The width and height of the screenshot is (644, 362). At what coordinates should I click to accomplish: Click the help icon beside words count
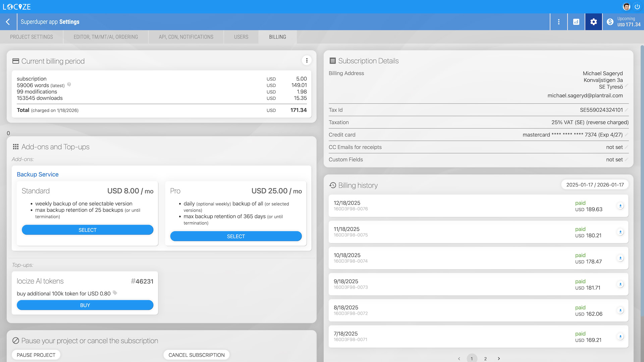(x=69, y=84)
